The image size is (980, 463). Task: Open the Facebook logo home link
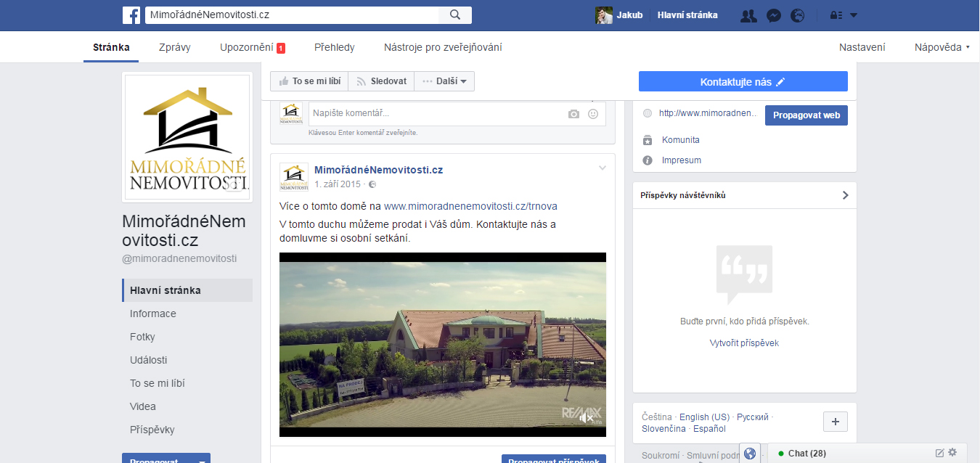click(131, 15)
